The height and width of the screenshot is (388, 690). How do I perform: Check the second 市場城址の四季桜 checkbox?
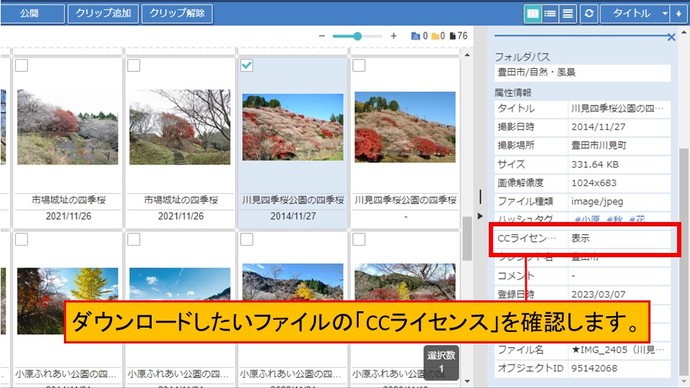click(134, 66)
